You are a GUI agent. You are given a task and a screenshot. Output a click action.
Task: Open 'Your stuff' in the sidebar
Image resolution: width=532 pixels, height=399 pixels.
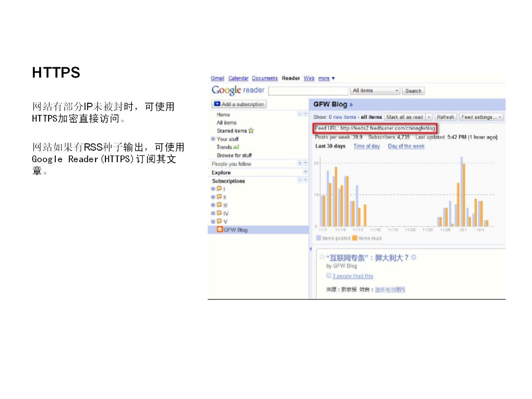tap(228, 139)
